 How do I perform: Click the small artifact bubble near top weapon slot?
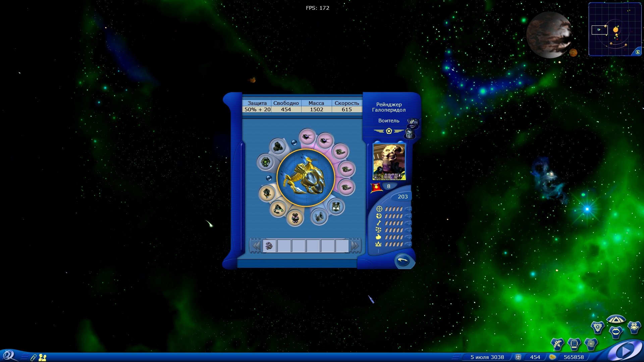(294, 142)
